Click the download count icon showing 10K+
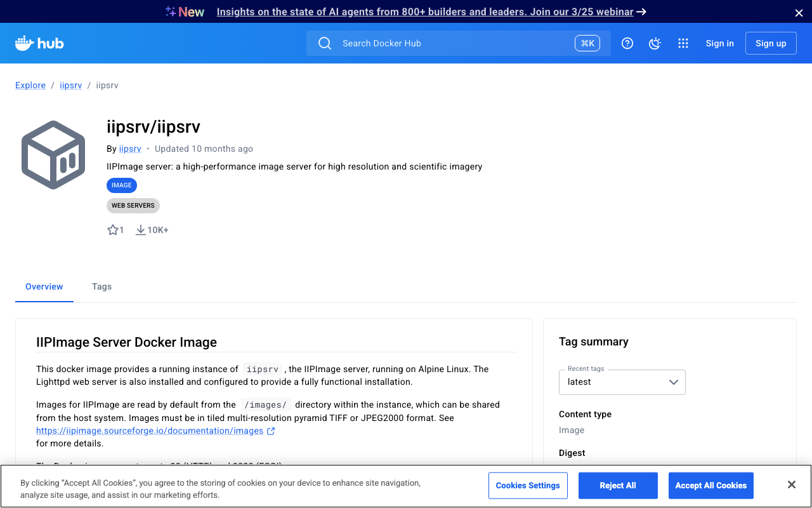812x508 pixels. click(x=140, y=229)
